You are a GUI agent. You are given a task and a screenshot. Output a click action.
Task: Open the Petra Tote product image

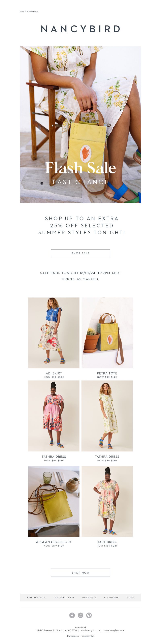[107, 333]
